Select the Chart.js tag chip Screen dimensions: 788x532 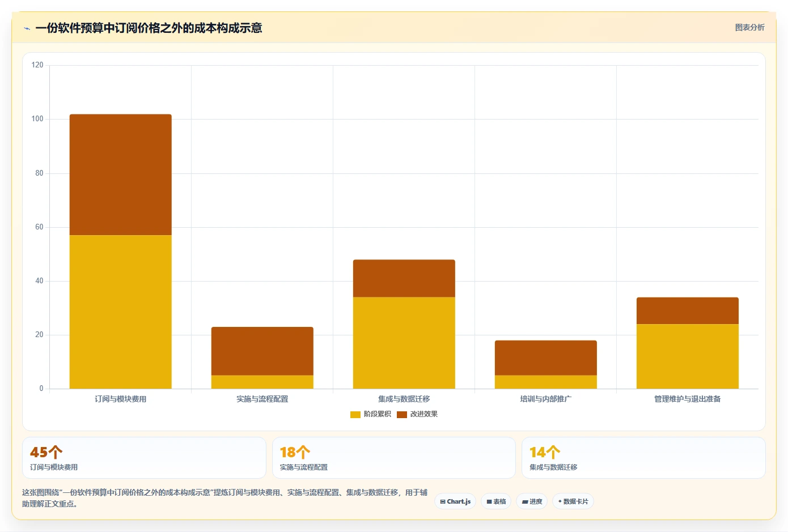tap(455, 501)
